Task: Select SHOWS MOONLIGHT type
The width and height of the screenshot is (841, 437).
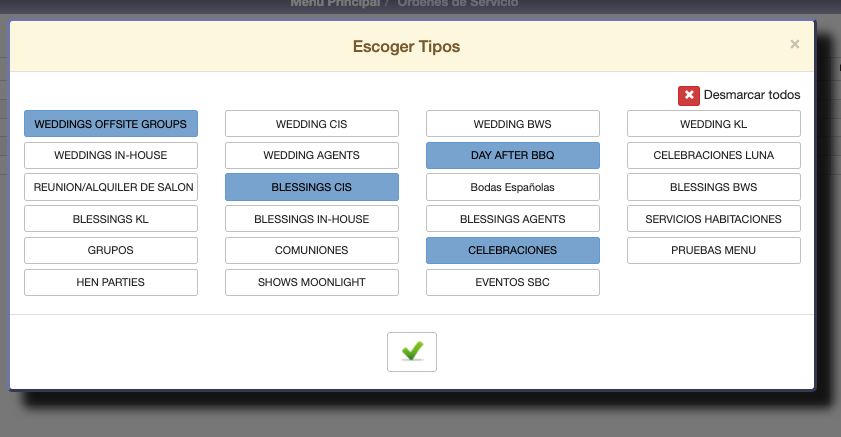Action: point(311,282)
